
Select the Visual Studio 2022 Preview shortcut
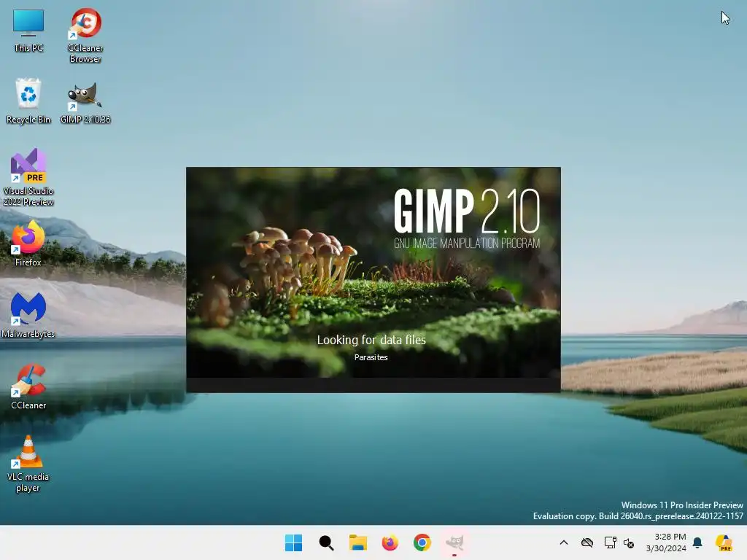tap(28, 177)
